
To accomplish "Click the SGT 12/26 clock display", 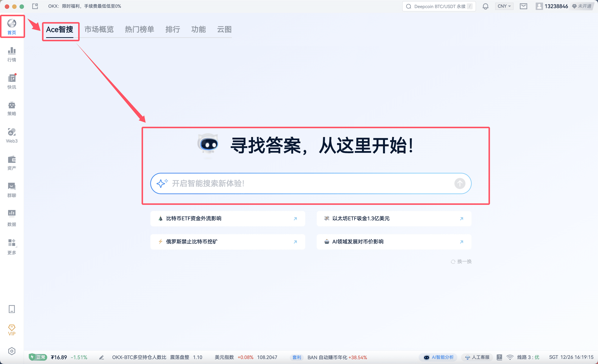I will pos(571,357).
